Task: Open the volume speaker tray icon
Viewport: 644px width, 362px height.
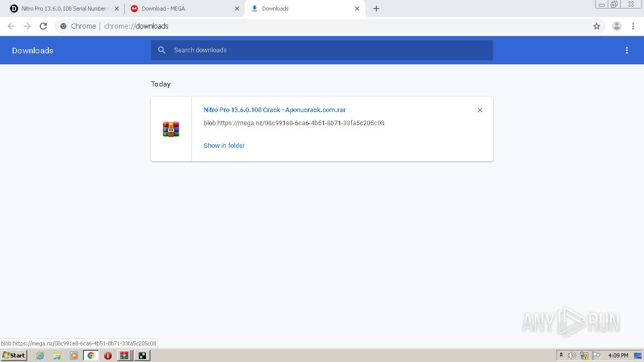Action: (x=572, y=355)
